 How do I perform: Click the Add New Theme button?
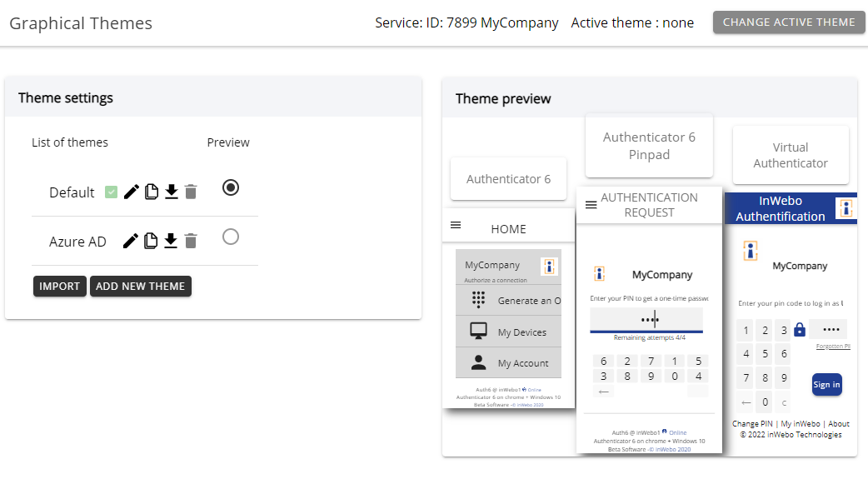[141, 287]
